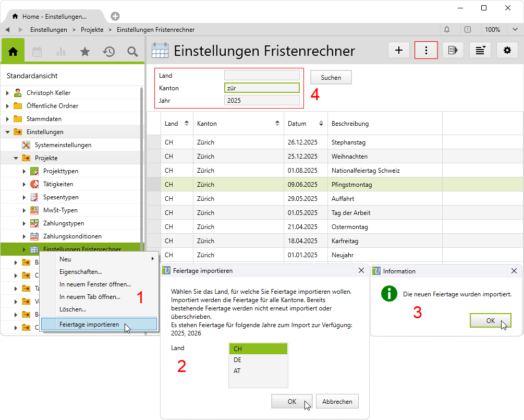
Task: Click the magnifier search icon in sidebar
Action: [x=132, y=51]
